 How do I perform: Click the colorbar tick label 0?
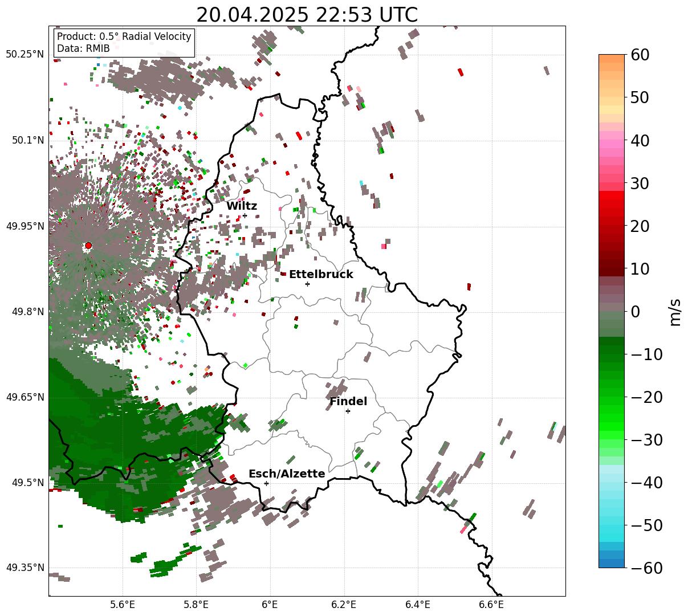click(634, 311)
